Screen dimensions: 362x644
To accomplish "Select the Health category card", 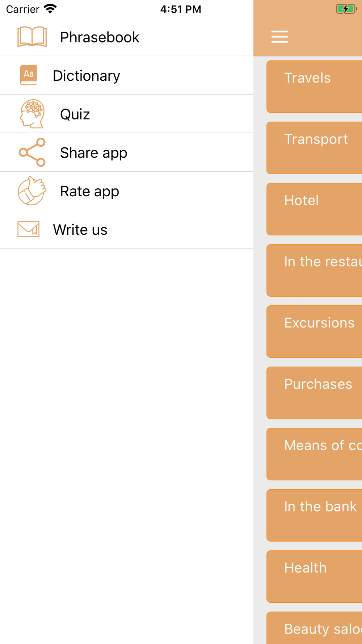I will pyautogui.click(x=314, y=576).
